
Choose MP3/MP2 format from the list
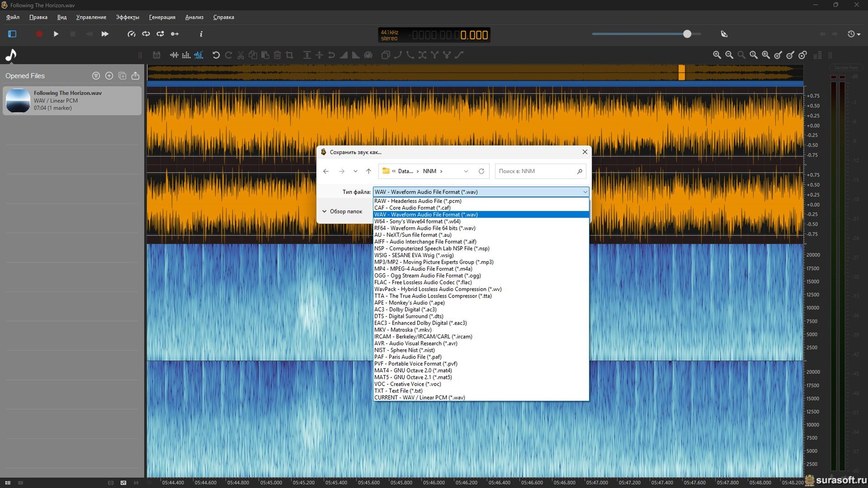point(433,262)
